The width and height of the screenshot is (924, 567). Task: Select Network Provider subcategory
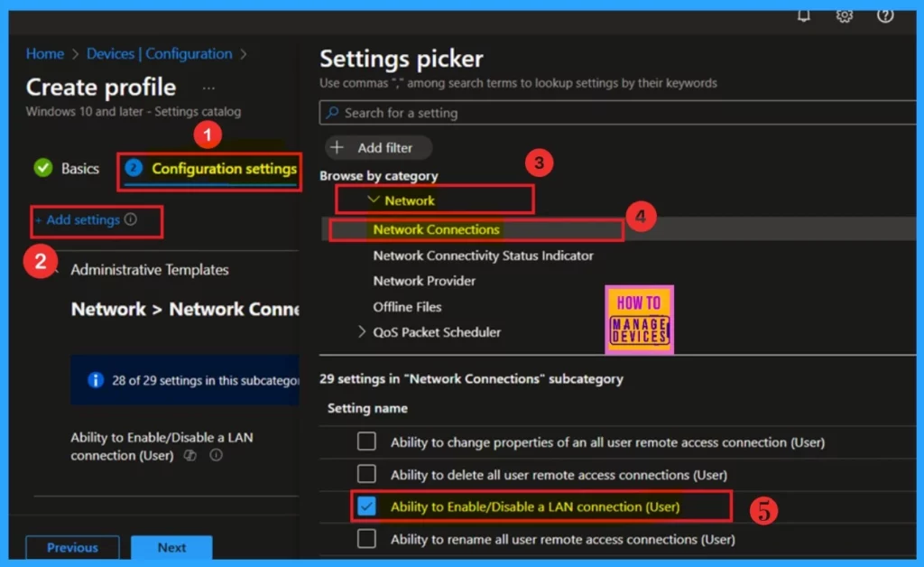(x=424, y=281)
